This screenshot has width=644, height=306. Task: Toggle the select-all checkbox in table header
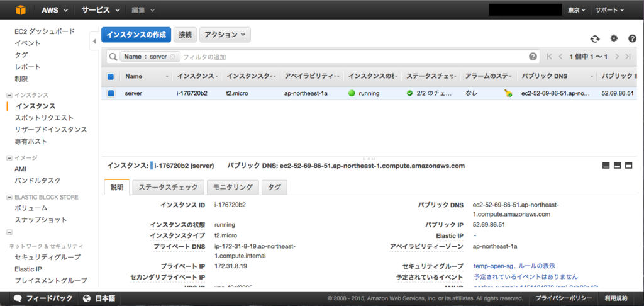click(x=111, y=77)
